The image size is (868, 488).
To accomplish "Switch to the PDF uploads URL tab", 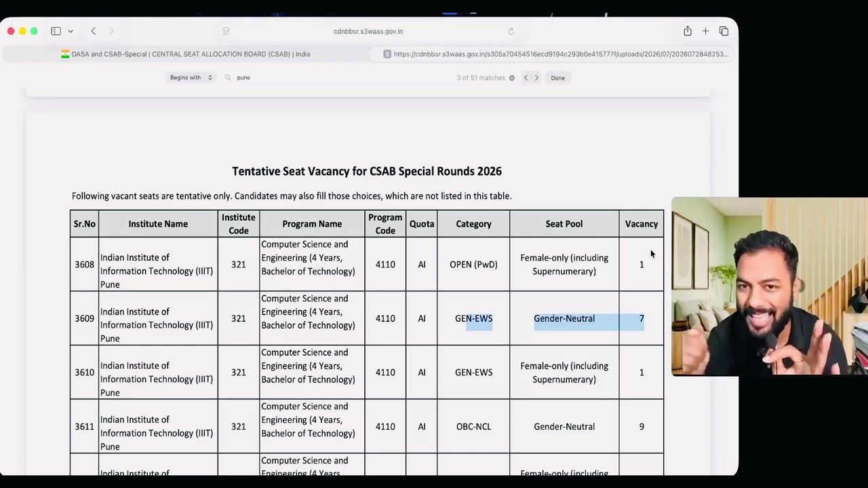I will [x=556, y=54].
